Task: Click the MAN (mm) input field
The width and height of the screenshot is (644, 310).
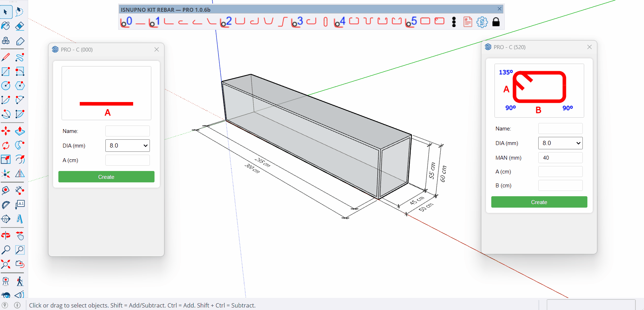Action: pos(560,157)
